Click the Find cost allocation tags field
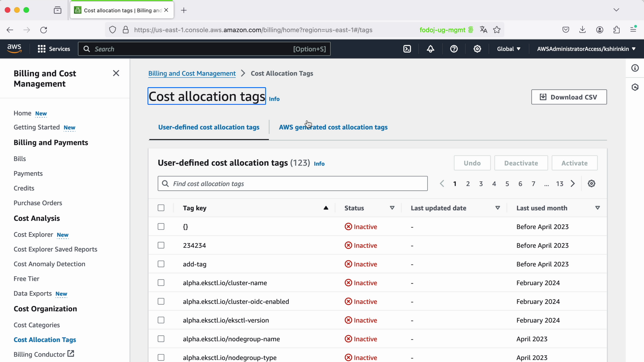Image resolution: width=644 pixels, height=362 pixels. [292, 184]
